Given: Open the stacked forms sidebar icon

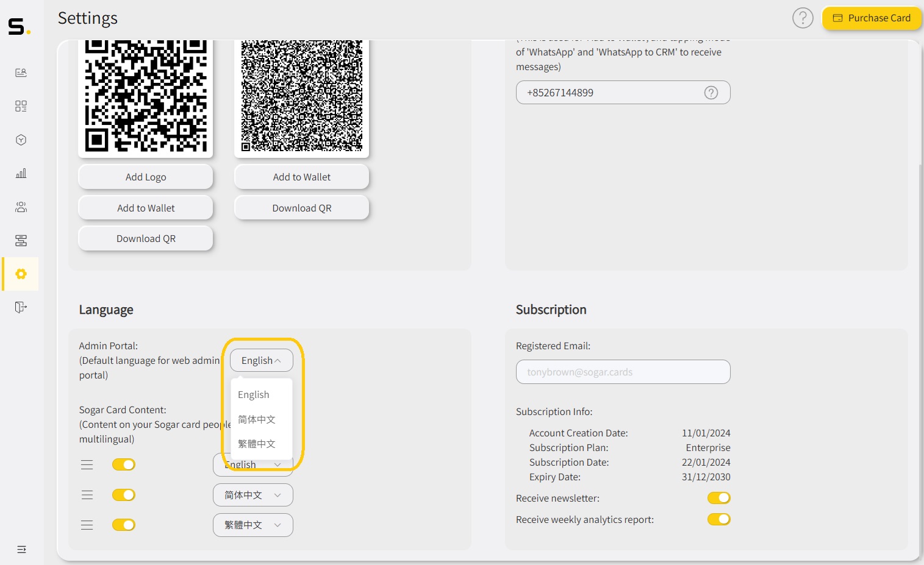Looking at the screenshot, I should tap(21, 240).
